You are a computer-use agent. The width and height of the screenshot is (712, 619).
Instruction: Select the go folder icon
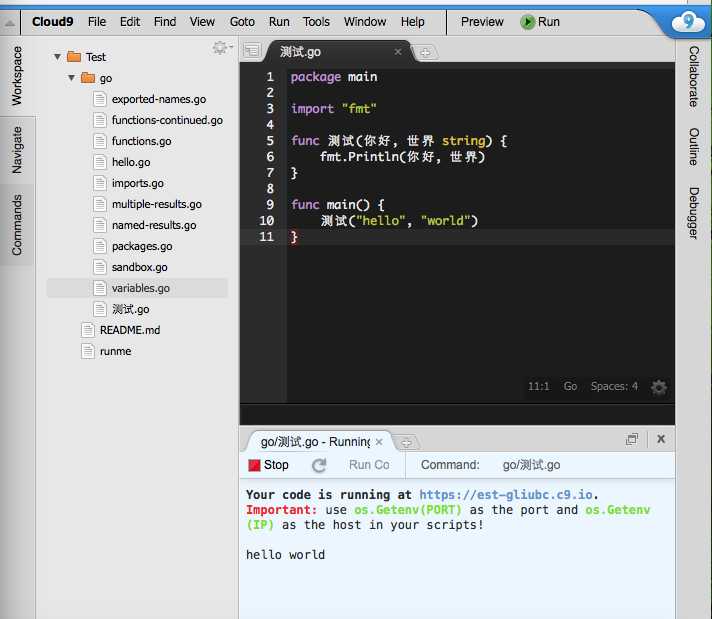coord(88,77)
